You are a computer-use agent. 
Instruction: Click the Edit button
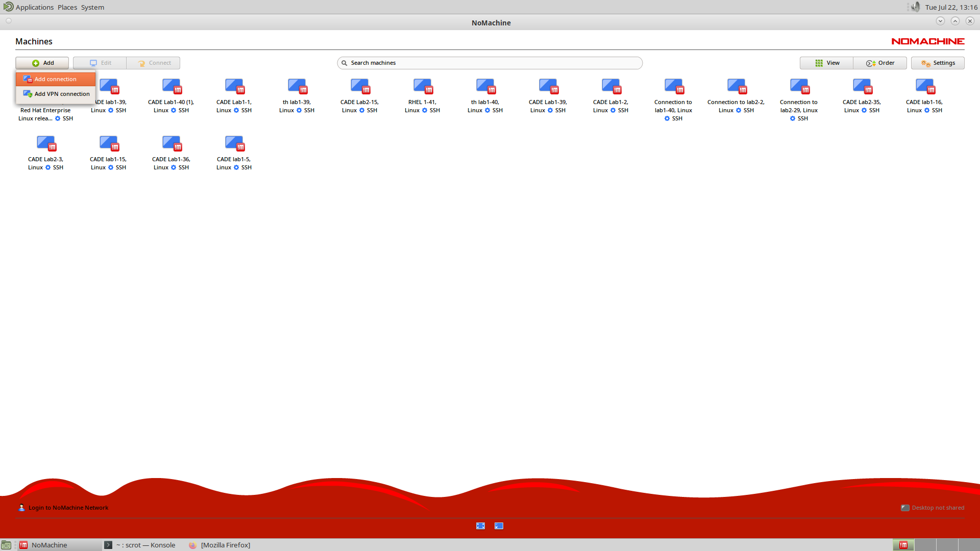coord(100,63)
